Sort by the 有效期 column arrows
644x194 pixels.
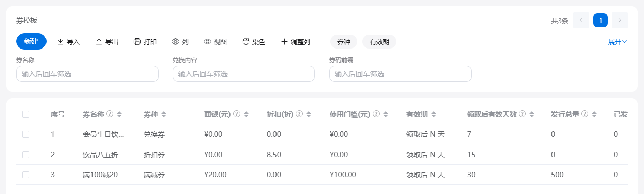[434, 114]
